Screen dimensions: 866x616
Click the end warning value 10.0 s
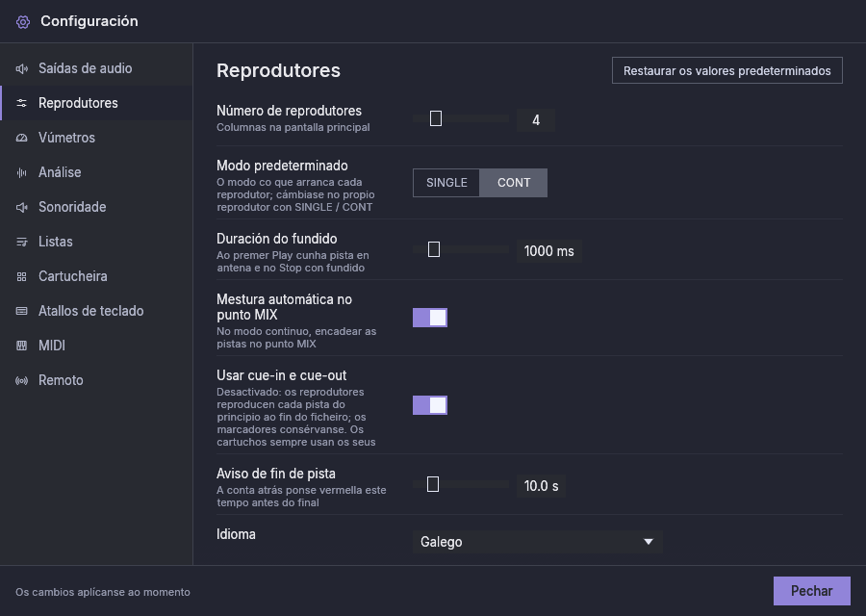pyautogui.click(x=541, y=486)
